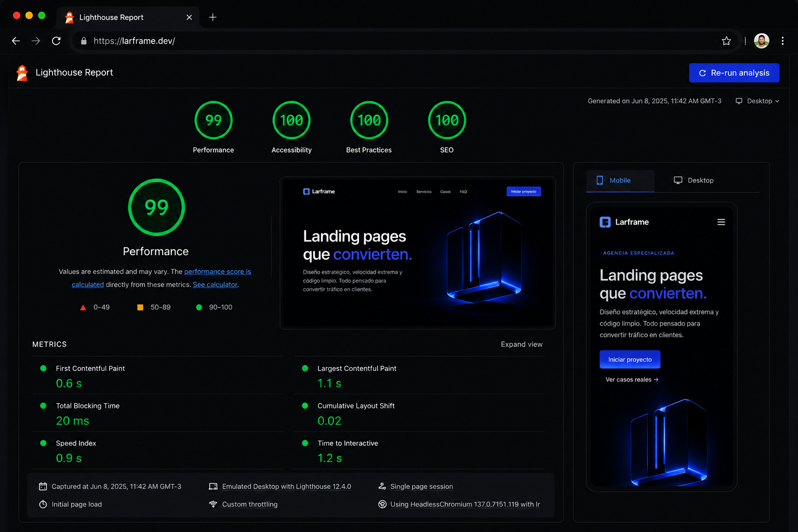Jump to Performance score gauge 99 at top
This screenshot has height=532, width=798.
tap(214, 121)
